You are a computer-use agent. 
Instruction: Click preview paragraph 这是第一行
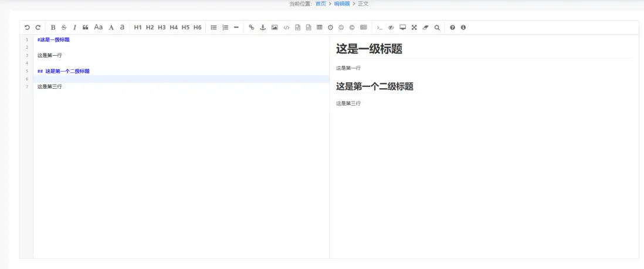(x=348, y=68)
